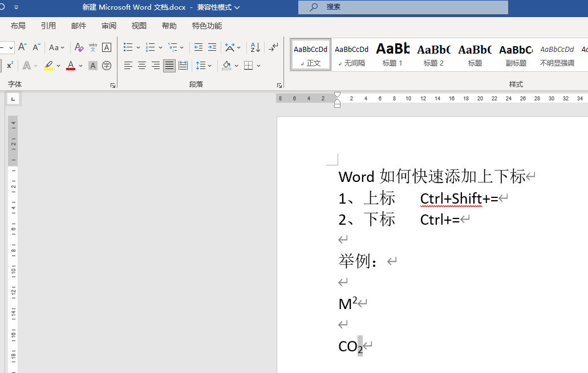
Task: Go to the 视图 tab
Action: (x=139, y=26)
